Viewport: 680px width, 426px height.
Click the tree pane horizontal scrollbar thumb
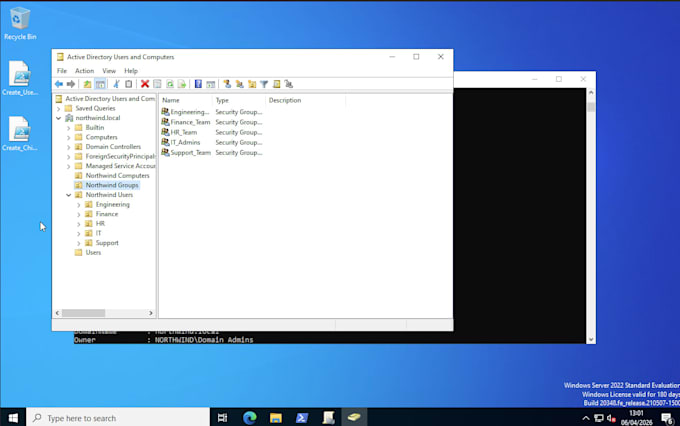83,313
